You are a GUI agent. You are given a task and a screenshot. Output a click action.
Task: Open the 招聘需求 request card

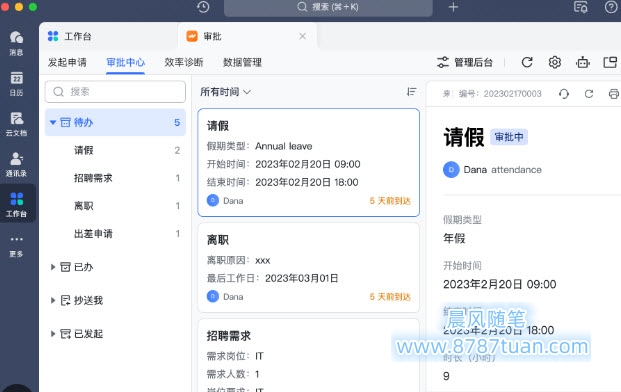(x=309, y=356)
